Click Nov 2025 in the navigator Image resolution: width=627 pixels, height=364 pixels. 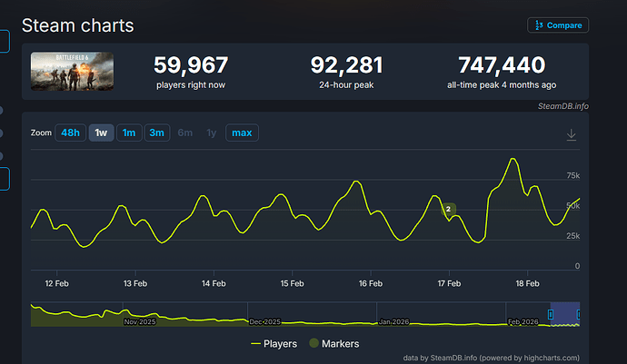pyautogui.click(x=140, y=321)
